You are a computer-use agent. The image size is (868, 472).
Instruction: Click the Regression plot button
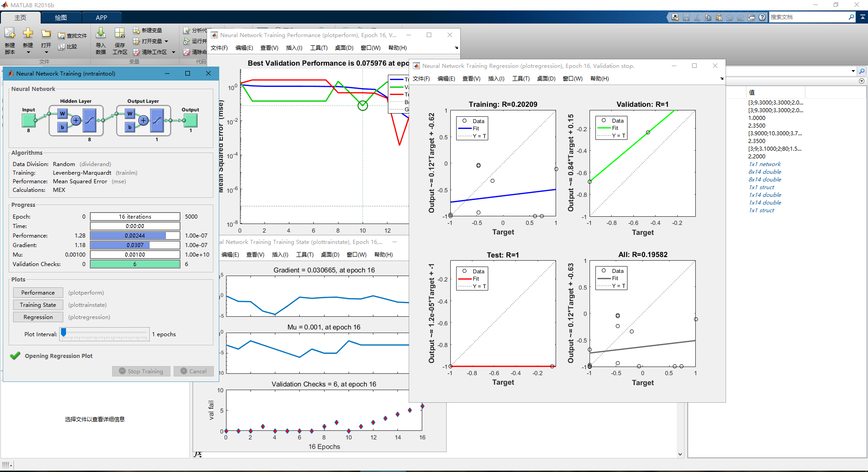point(38,317)
